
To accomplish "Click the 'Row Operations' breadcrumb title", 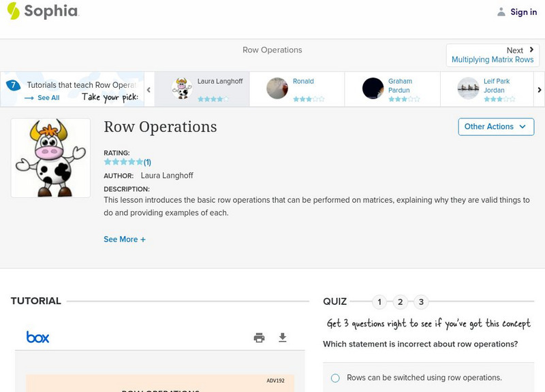I will point(272,50).
